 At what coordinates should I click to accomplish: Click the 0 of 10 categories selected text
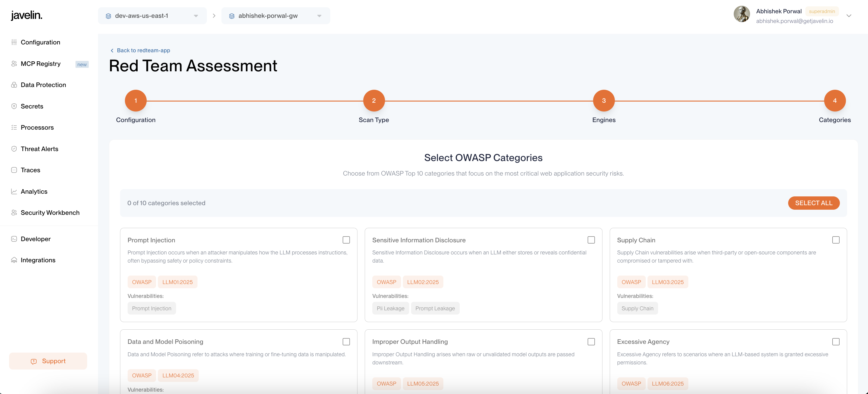click(166, 203)
